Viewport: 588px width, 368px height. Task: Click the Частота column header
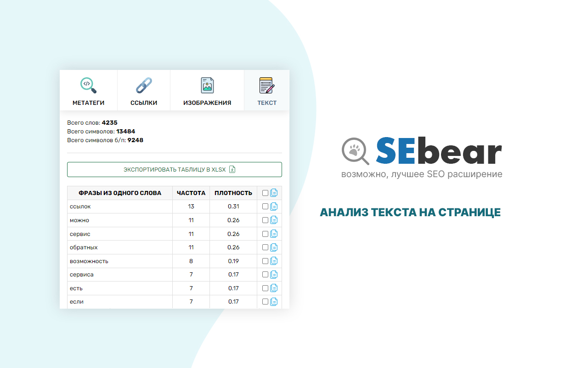pos(191,193)
